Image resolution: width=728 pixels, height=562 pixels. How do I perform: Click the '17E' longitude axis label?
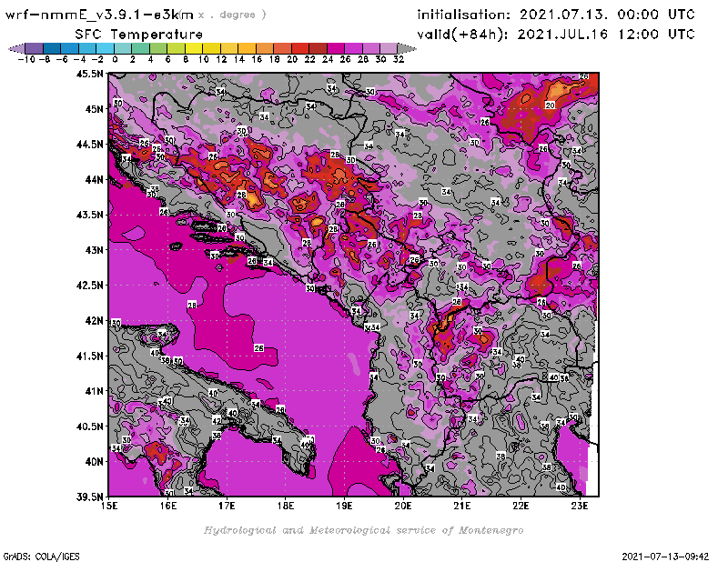pos(227,506)
